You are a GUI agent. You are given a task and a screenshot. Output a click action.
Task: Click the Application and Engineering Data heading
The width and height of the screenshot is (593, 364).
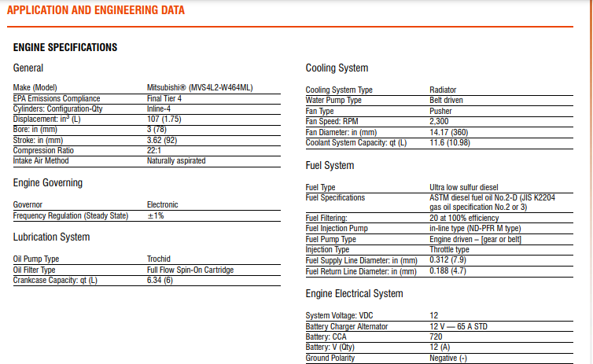[96, 10]
